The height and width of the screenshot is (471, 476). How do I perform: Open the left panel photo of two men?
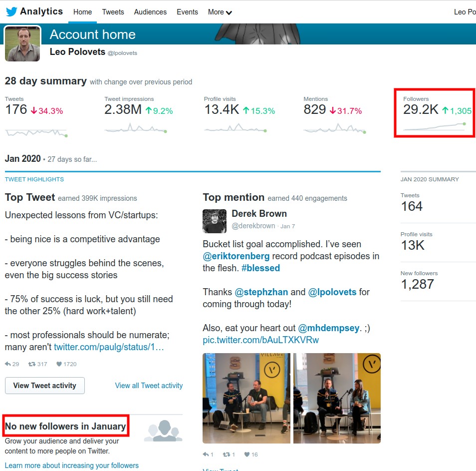[246, 399]
